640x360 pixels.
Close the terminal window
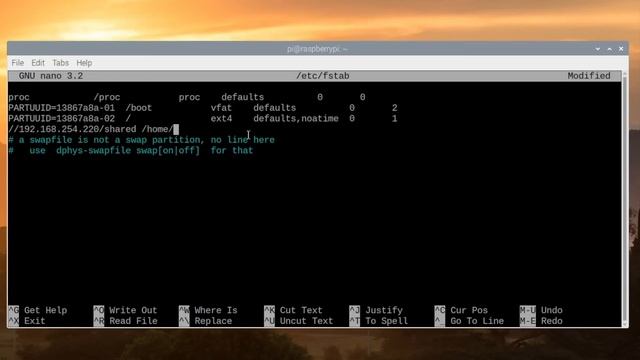(x=621, y=49)
